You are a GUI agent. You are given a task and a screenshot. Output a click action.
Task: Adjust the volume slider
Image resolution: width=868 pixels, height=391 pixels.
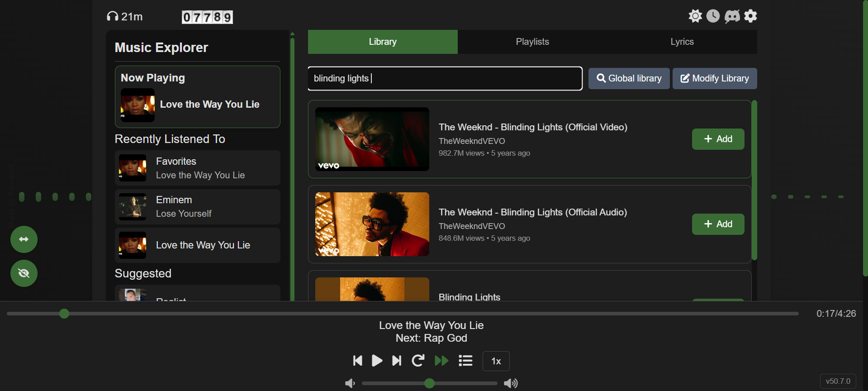pyautogui.click(x=430, y=383)
